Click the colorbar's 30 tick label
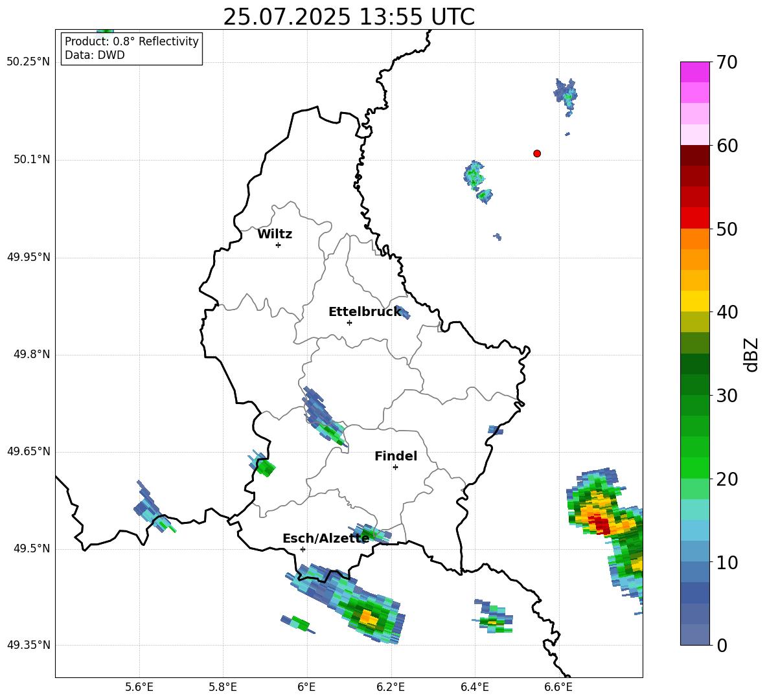 pos(727,396)
